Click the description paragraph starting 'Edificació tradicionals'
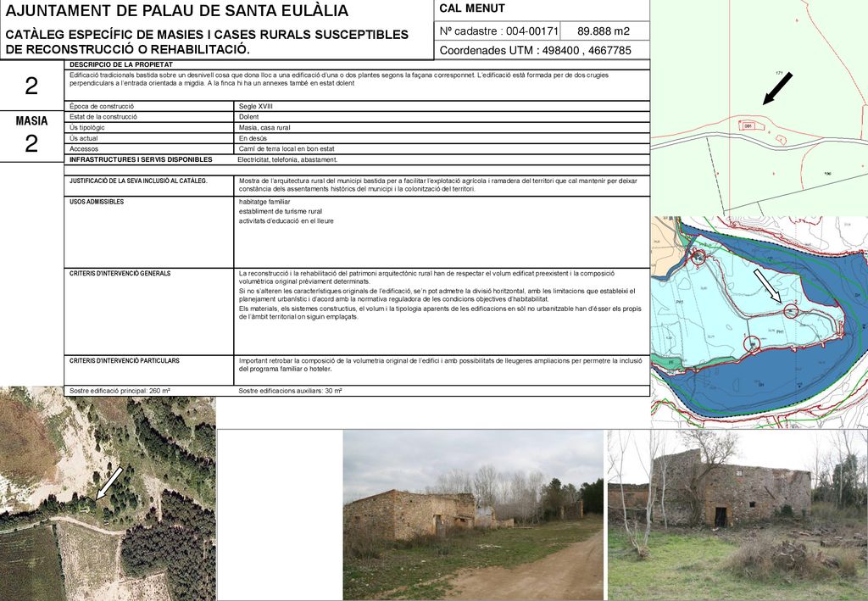868x601 pixels. pos(339,79)
